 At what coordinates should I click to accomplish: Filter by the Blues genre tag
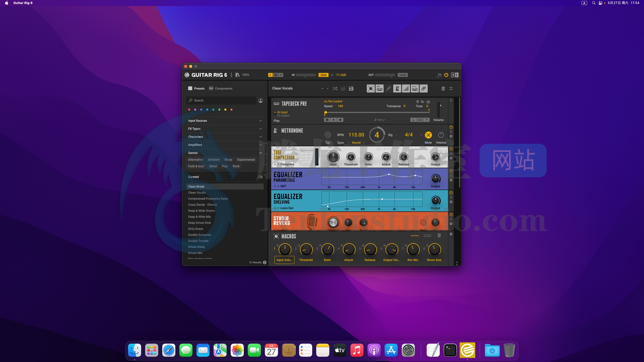point(228,160)
